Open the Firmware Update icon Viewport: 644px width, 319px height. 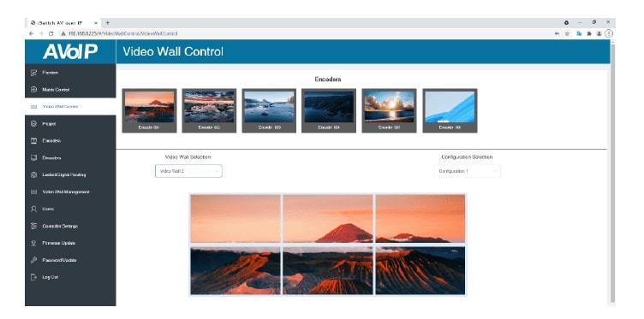click(34, 243)
